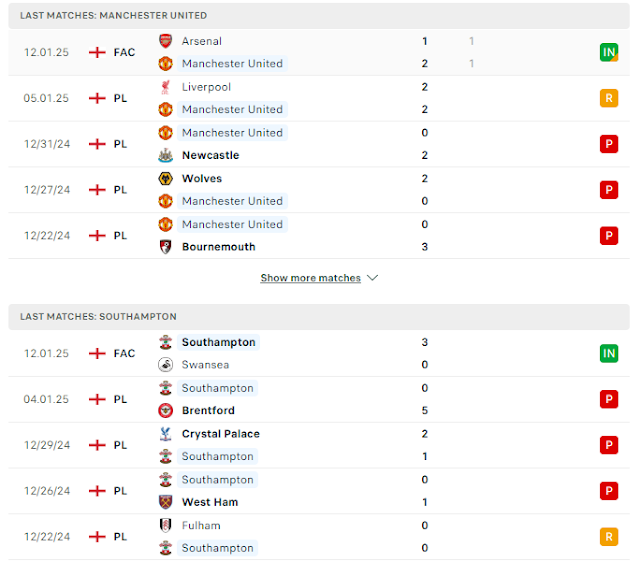The height and width of the screenshot is (562, 640).
Task: Click the Crystal Palace club crest icon
Action: (x=165, y=434)
